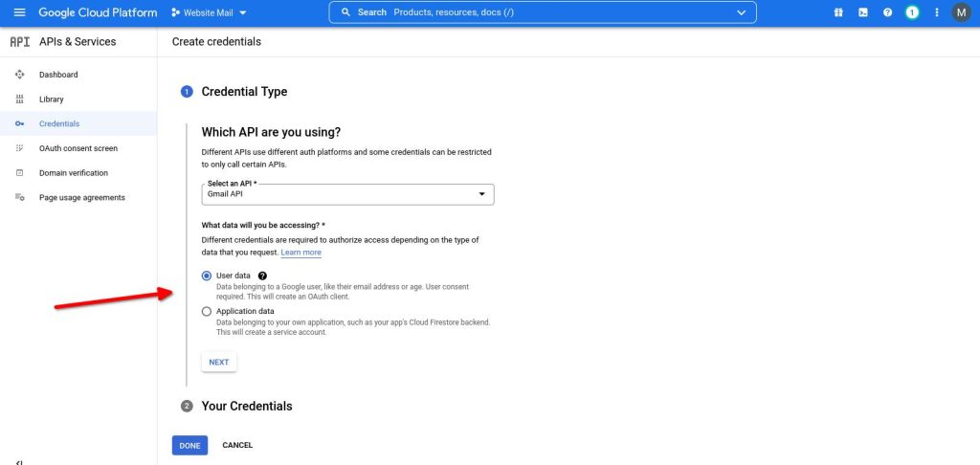Open Domain verification page

coord(74,173)
